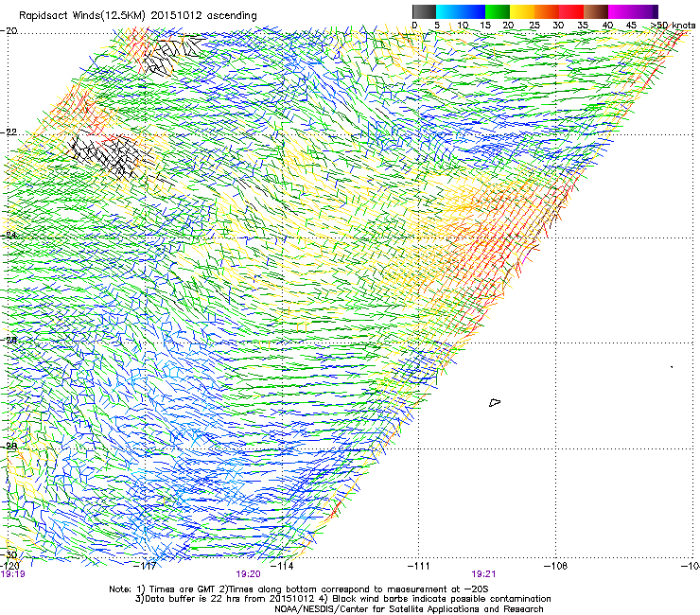Click the '-114' longitude axis label

282,566
